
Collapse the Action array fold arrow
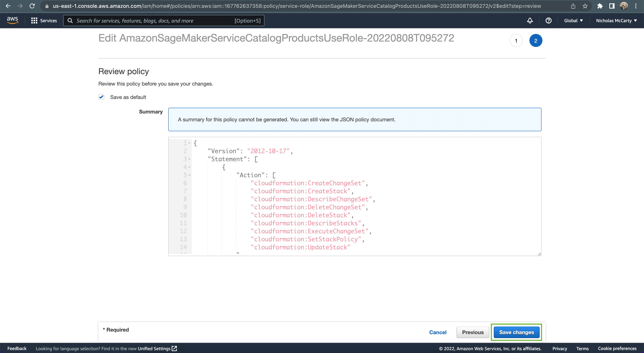pyautogui.click(x=190, y=175)
